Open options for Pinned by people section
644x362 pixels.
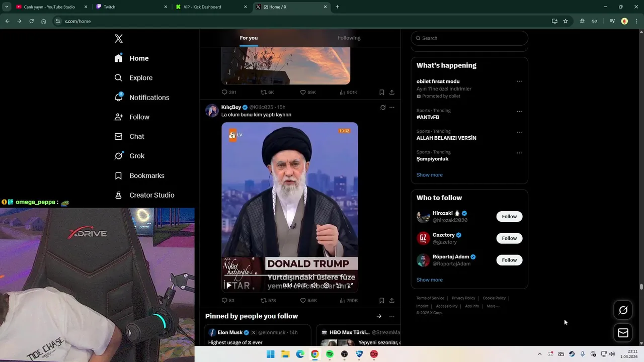click(x=392, y=316)
